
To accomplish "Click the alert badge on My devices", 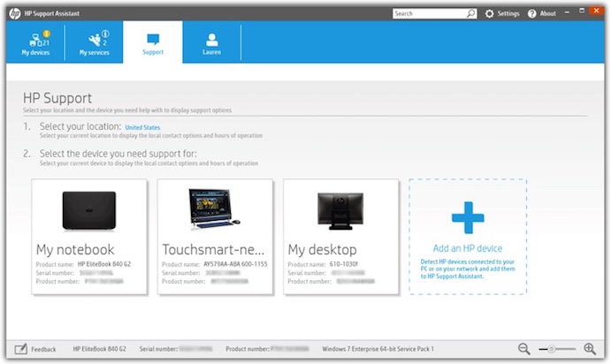I will tap(46, 34).
